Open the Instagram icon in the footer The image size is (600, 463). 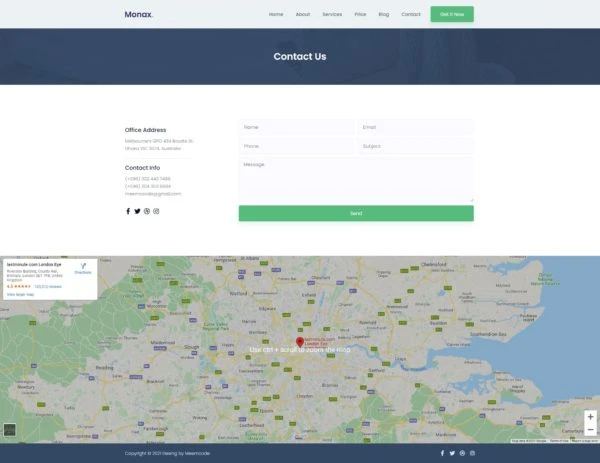[473, 453]
